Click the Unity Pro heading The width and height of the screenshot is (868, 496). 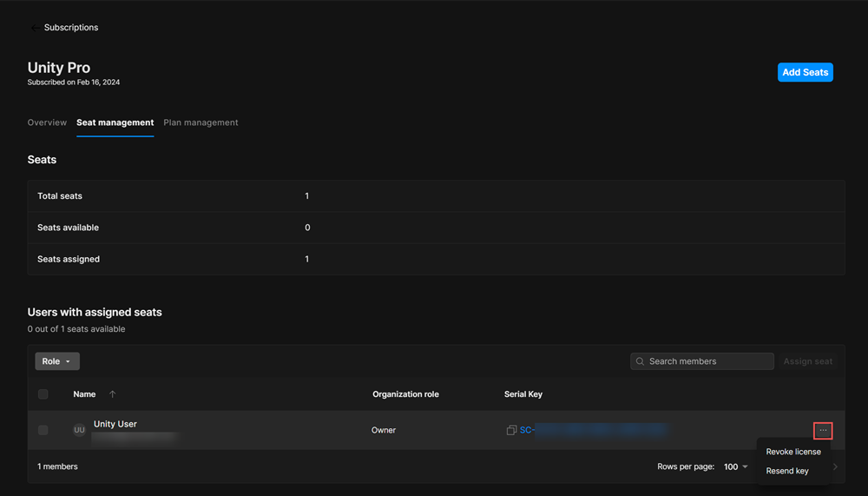(x=59, y=68)
